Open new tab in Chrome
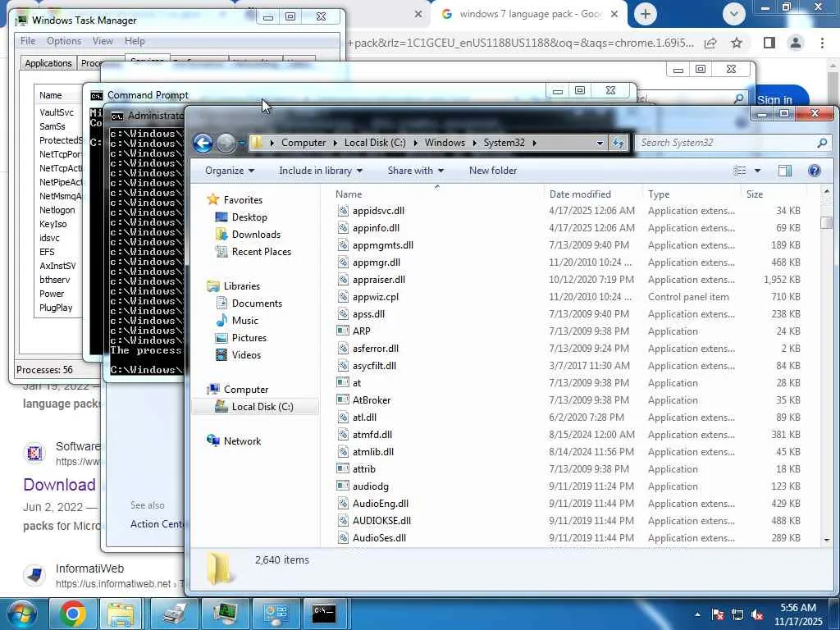Screen dimensions: 840x630 [x=646, y=14]
